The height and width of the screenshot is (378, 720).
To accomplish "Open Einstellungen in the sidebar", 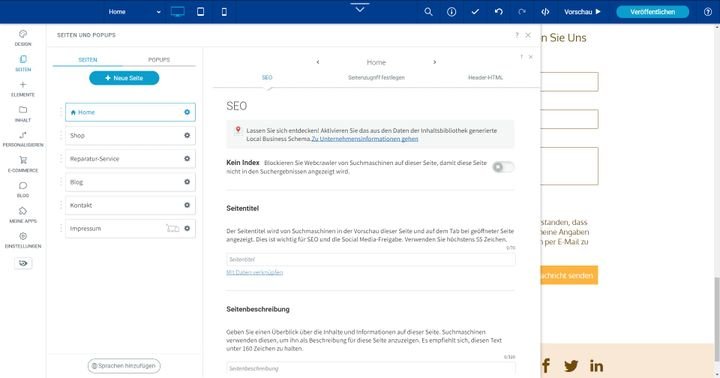I will point(22,240).
